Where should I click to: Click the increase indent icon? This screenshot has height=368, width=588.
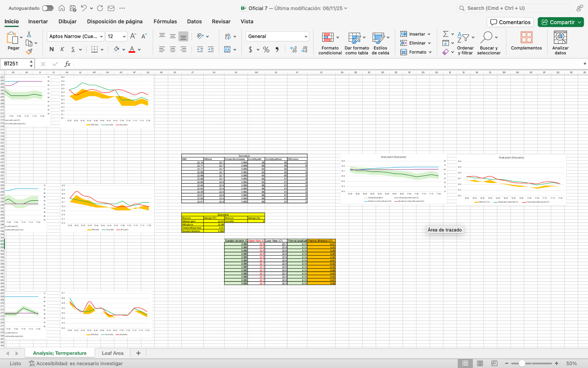[x=211, y=49]
